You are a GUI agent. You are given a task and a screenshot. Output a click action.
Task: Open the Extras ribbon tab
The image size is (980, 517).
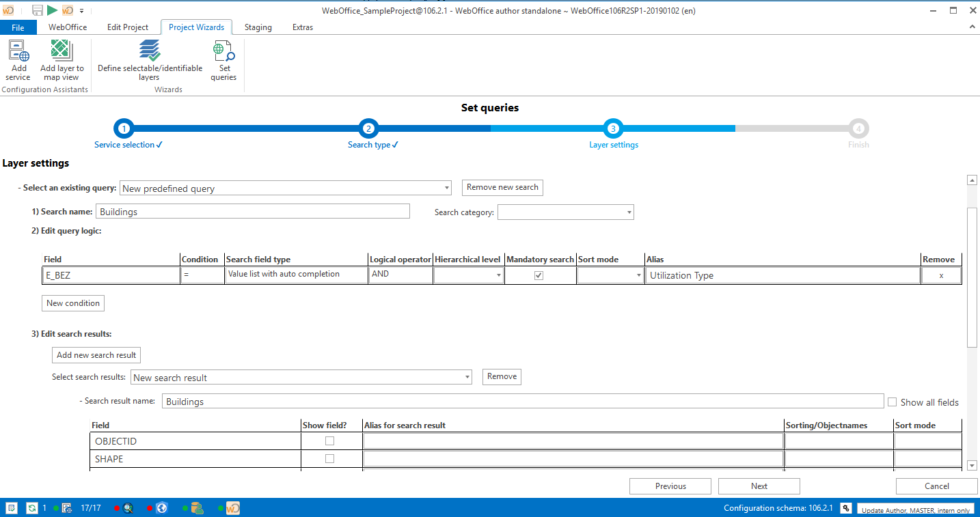point(302,27)
